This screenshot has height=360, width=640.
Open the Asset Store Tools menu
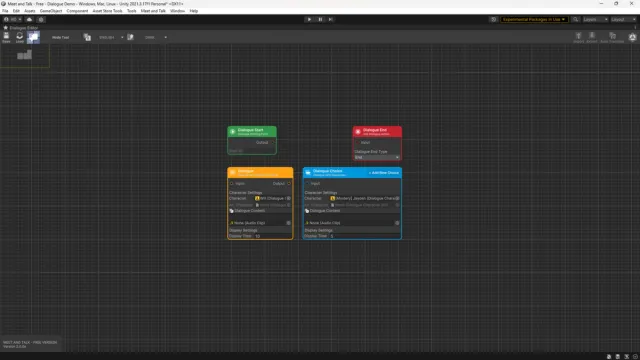(x=107, y=11)
